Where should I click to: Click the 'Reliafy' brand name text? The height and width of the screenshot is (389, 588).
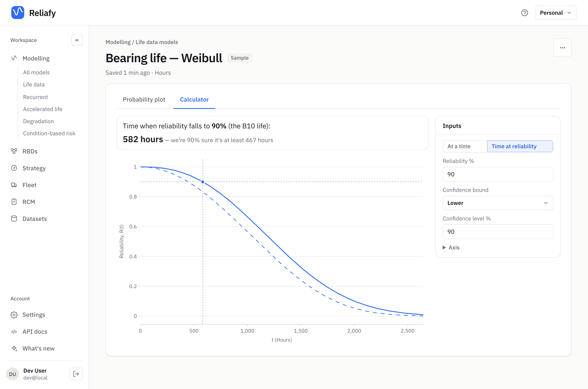click(42, 13)
